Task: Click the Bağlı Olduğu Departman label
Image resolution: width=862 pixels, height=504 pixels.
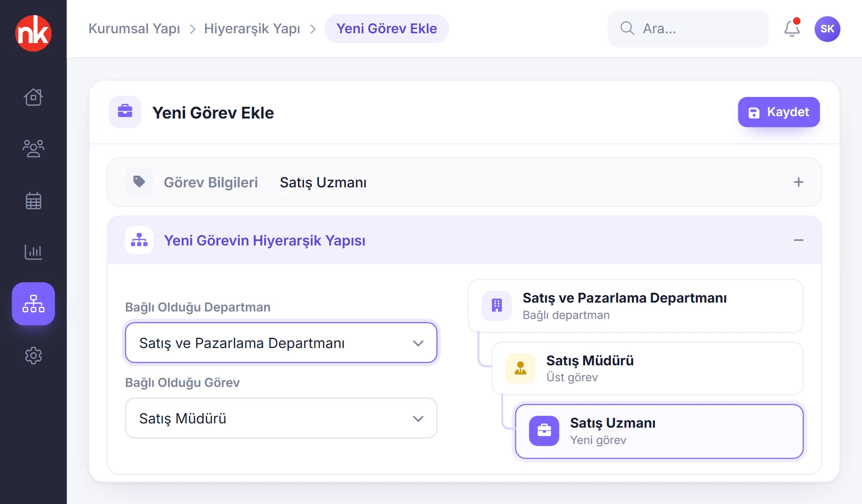Action: click(198, 307)
